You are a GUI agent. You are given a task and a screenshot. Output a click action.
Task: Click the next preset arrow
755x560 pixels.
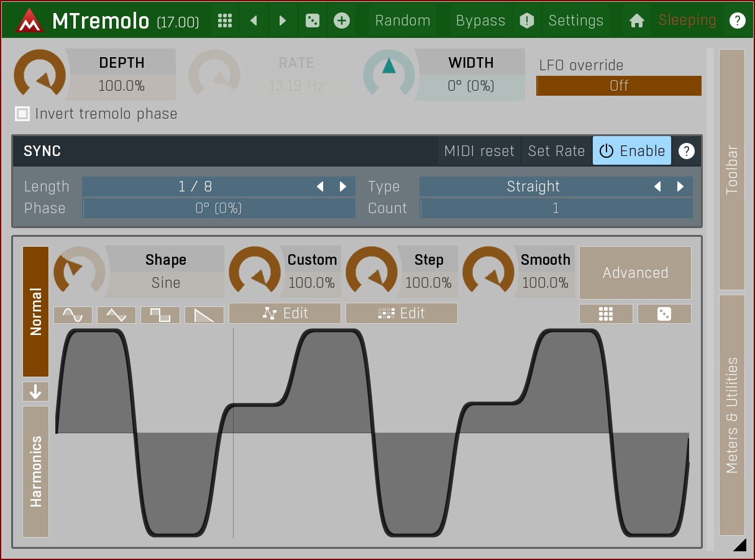(283, 21)
